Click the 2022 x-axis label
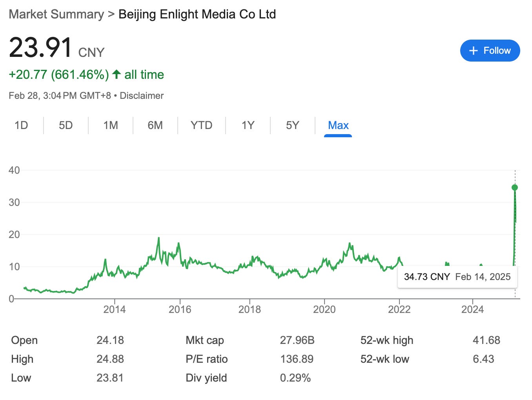 tap(399, 309)
